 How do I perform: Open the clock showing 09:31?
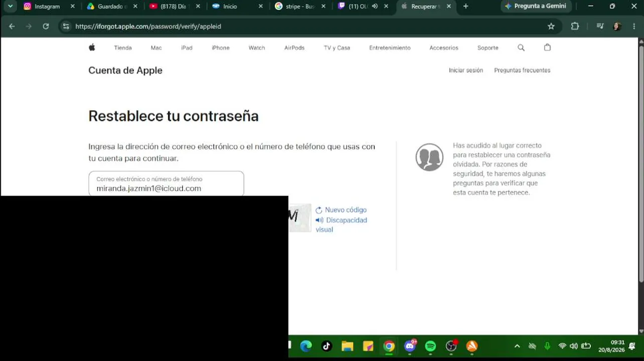pyautogui.click(x=611, y=346)
